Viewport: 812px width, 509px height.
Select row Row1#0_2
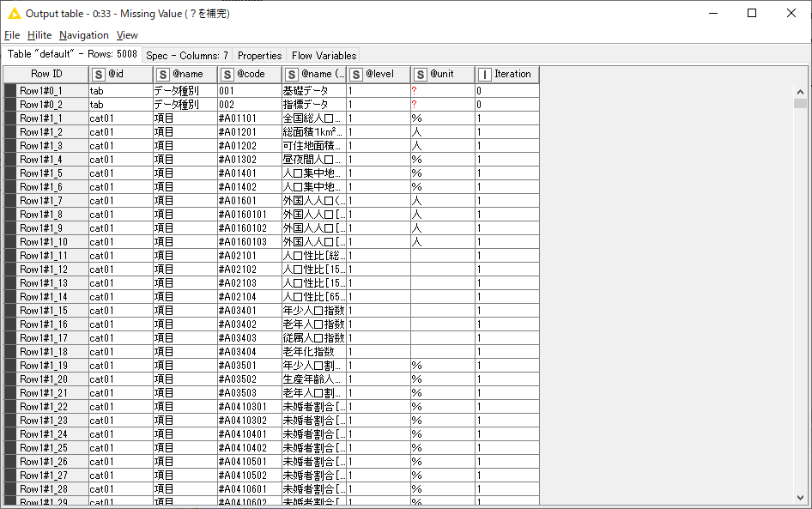coord(46,105)
